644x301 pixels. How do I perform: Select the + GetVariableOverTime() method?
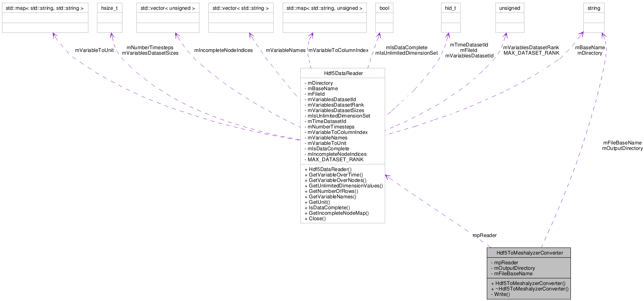[334, 175]
